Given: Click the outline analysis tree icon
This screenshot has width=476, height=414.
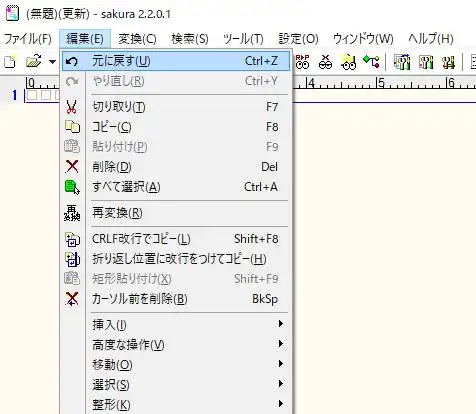Looking at the screenshot, I should [371, 62].
